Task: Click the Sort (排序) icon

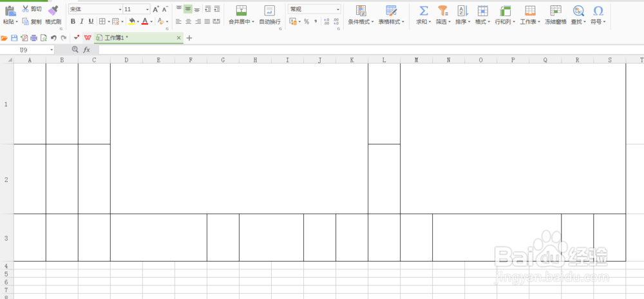Action: (463, 11)
